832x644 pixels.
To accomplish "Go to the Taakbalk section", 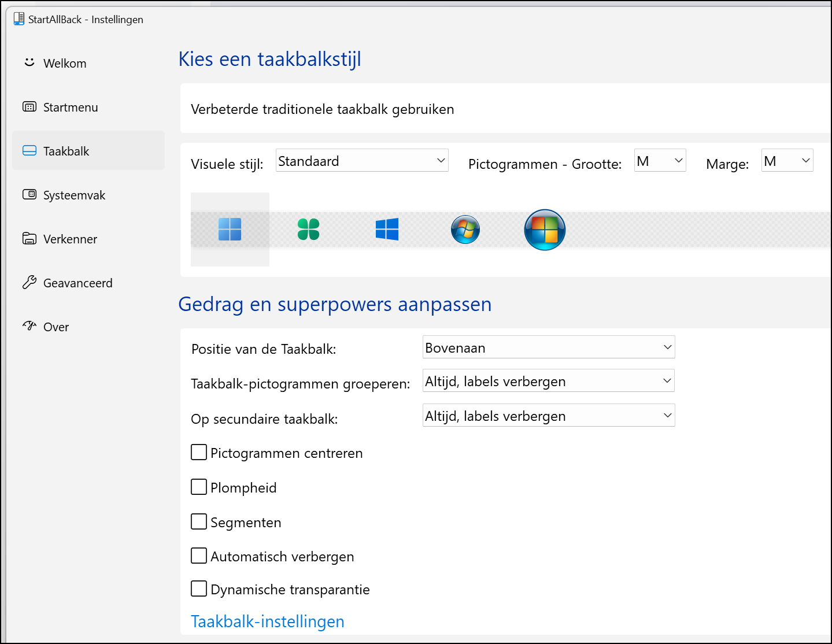I will point(88,151).
